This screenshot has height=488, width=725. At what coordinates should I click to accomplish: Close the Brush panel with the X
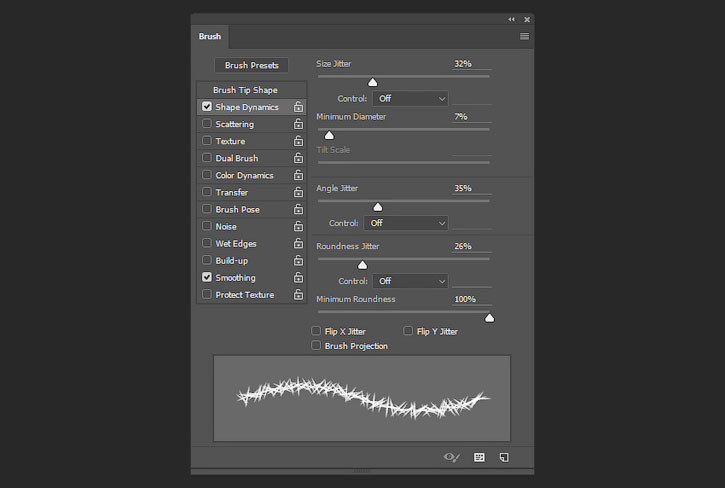click(x=527, y=19)
